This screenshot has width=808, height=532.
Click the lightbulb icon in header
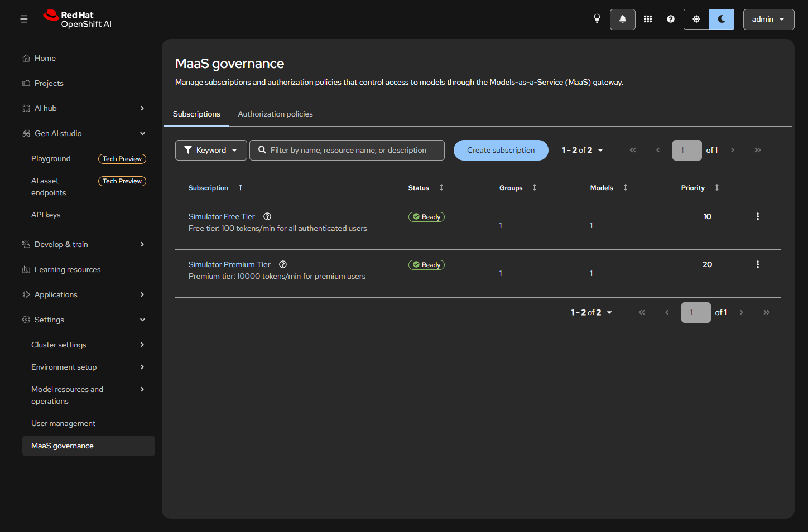(x=597, y=19)
